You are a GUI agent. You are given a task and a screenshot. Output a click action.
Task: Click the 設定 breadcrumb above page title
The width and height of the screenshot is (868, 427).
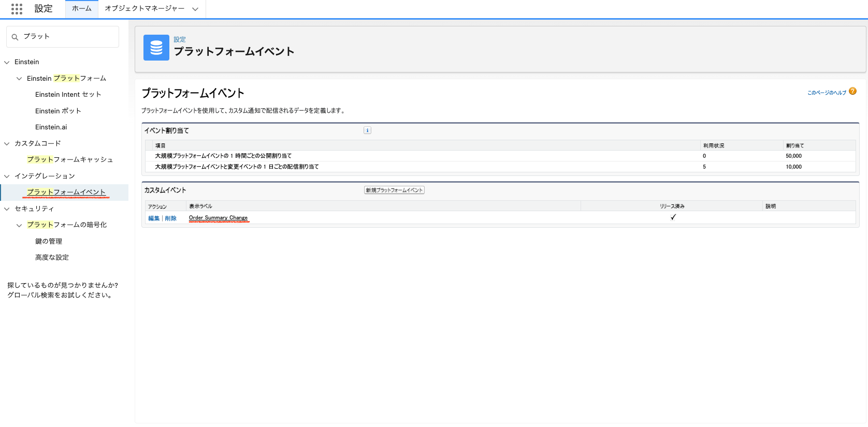click(x=180, y=39)
